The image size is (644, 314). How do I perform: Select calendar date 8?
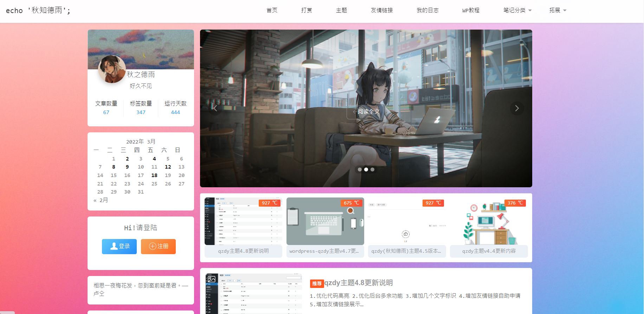click(114, 167)
